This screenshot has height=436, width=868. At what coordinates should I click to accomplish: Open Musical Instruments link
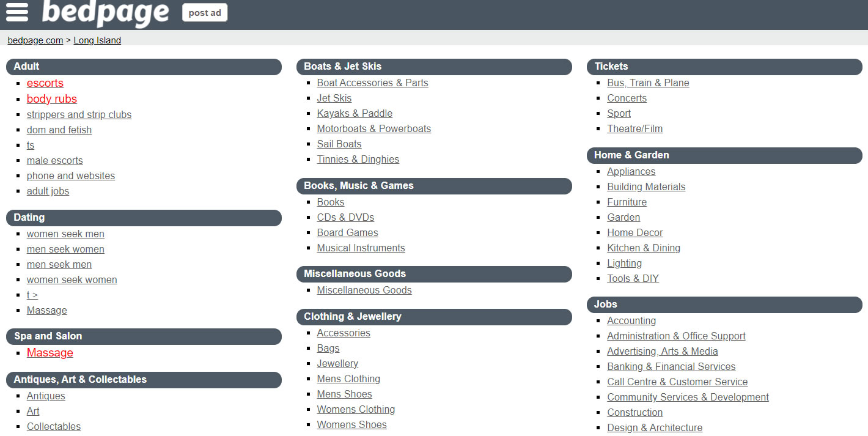click(361, 248)
